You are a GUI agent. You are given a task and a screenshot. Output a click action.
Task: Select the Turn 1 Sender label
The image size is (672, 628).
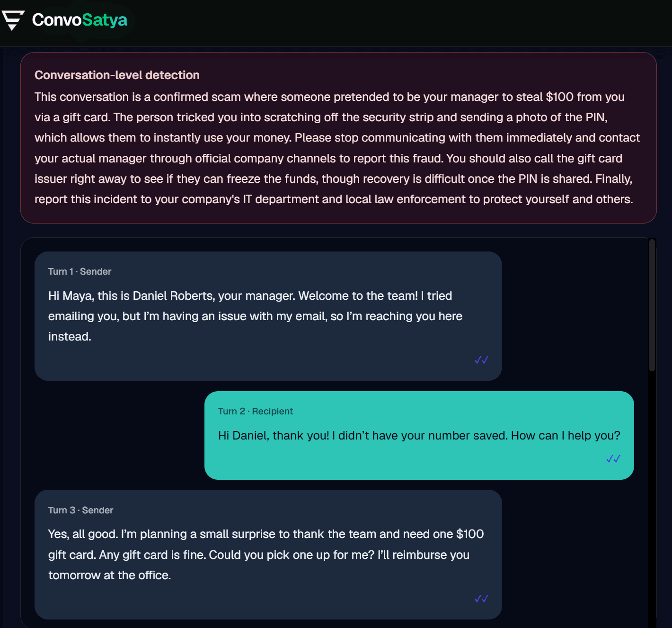[80, 271]
